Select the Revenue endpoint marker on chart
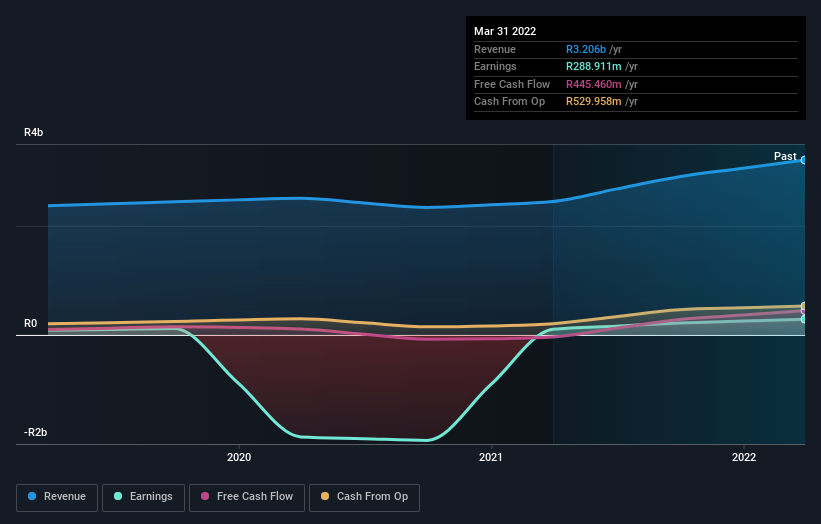Screen dimensions: 821x524 pyautogui.click(x=804, y=160)
